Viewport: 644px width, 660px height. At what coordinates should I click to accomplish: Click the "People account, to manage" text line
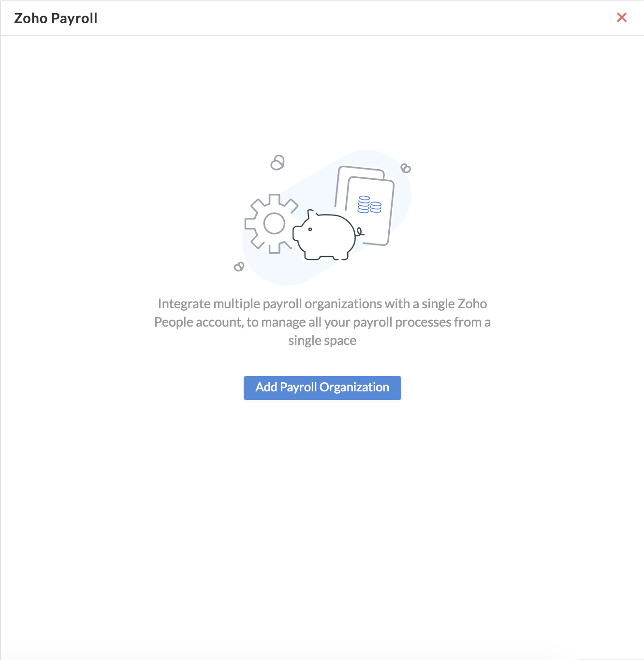322,322
